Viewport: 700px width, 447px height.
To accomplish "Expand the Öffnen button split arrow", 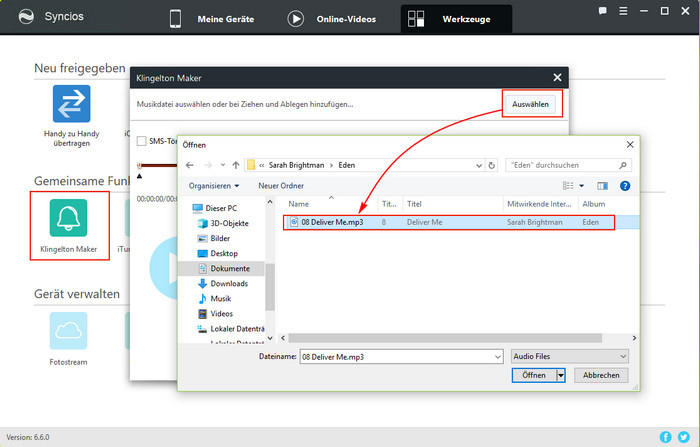I will [x=561, y=375].
